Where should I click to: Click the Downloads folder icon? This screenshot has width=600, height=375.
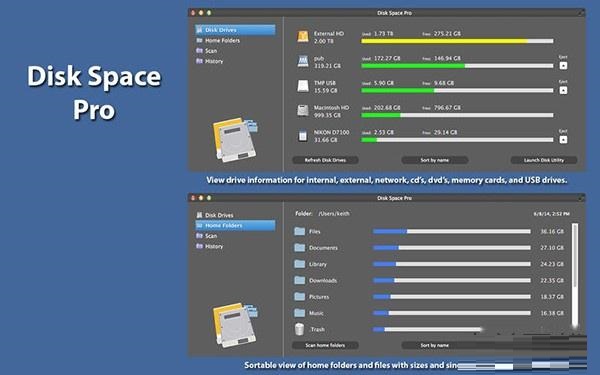coord(300,280)
